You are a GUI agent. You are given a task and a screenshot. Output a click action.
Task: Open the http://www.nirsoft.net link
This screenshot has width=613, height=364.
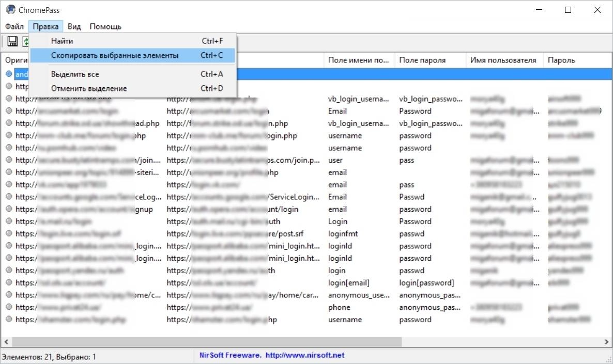point(305,355)
